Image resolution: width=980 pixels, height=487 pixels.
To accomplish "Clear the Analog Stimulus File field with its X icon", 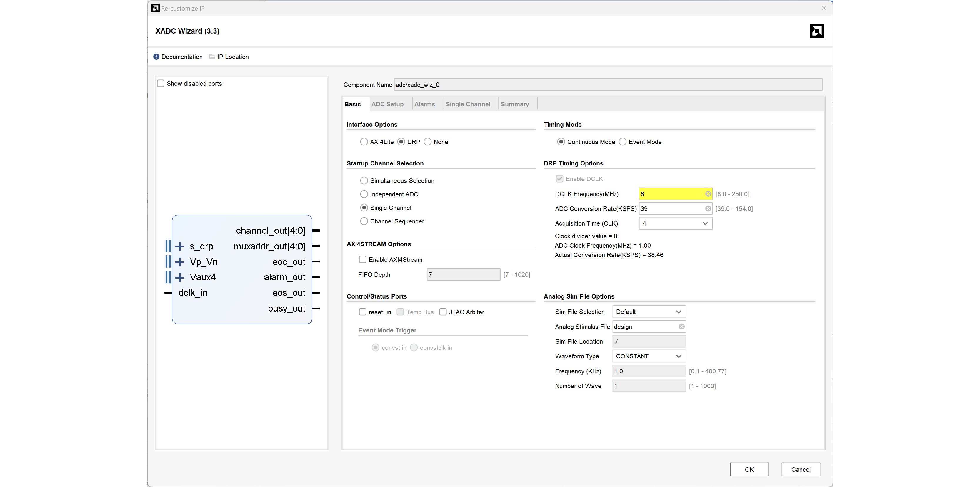I will click(681, 327).
